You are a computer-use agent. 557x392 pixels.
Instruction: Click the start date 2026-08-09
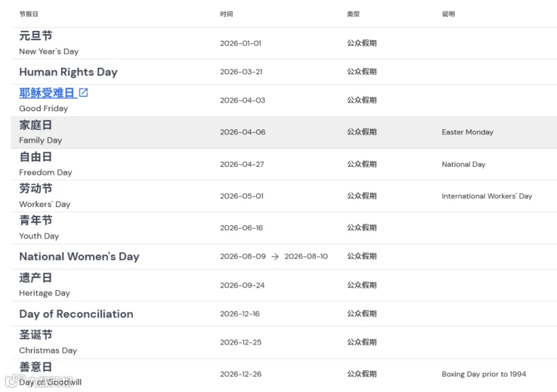coord(243,257)
